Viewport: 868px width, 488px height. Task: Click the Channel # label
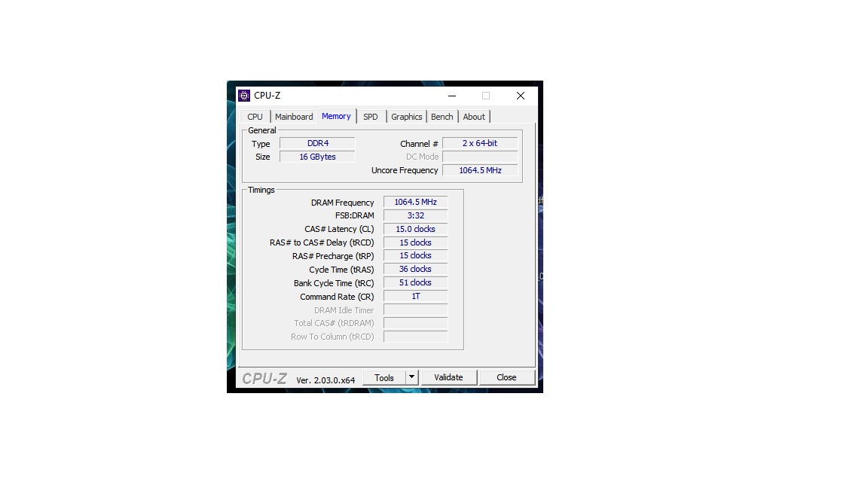pyautogui.click(x=419, y=144)
